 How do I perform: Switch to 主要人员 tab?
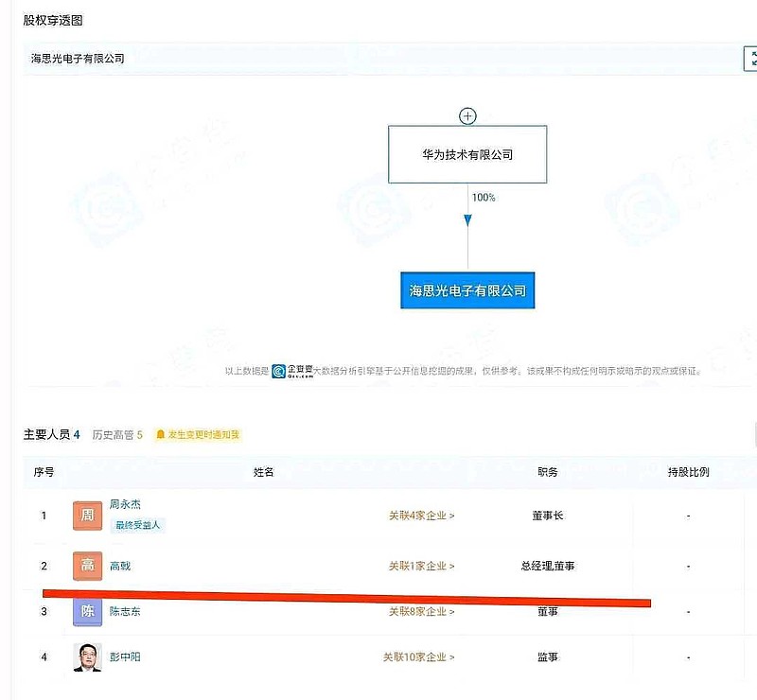(x=51, y=434)
